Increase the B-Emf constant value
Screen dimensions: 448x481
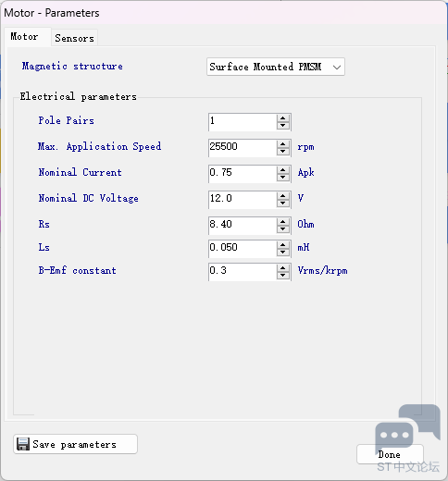(x=282, y=268)
